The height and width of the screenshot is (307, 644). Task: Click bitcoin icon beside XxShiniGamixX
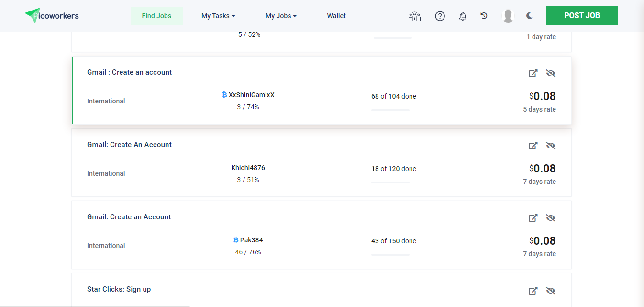[224, 95]
